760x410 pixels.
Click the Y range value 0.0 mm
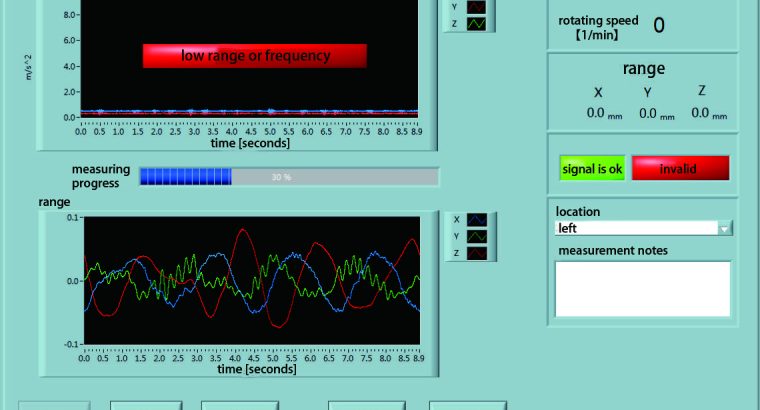(656, 113)
